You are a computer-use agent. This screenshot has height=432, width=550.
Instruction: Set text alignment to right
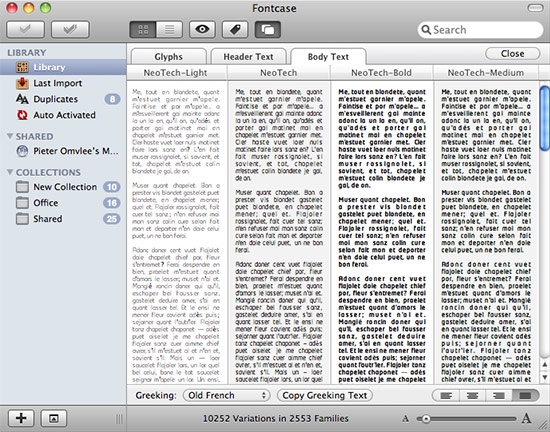498,396
